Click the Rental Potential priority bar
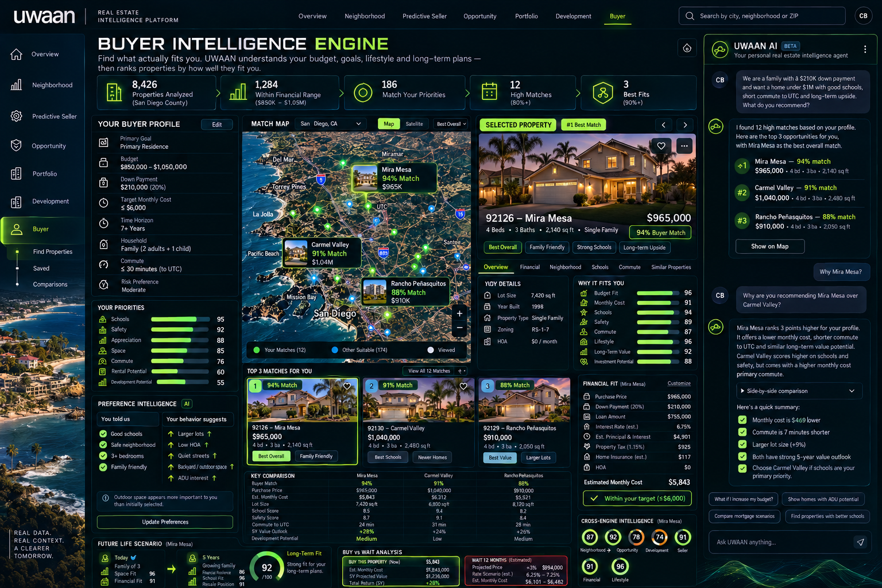 [x=180, y=372]
